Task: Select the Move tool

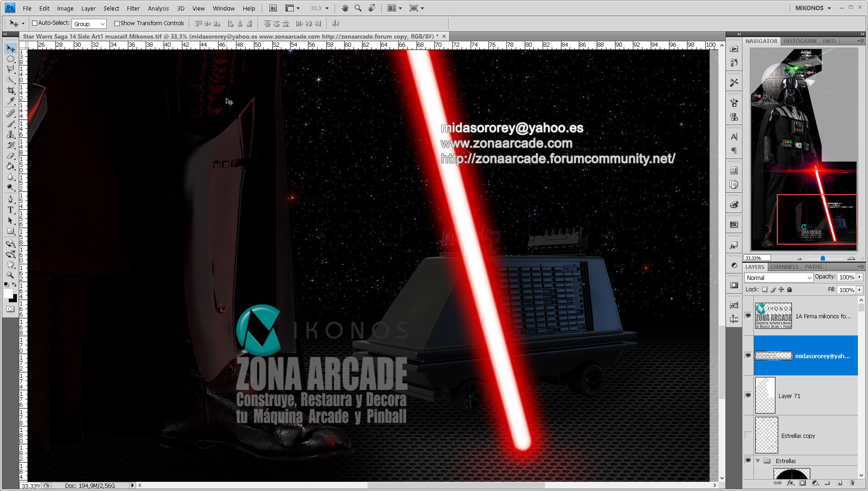Action: tap(11, 49)
